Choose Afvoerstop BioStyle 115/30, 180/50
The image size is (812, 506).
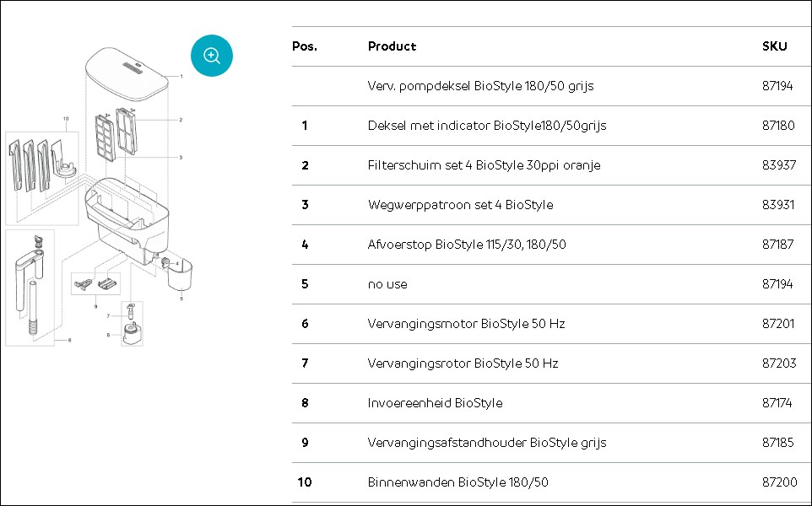[467, 245]
